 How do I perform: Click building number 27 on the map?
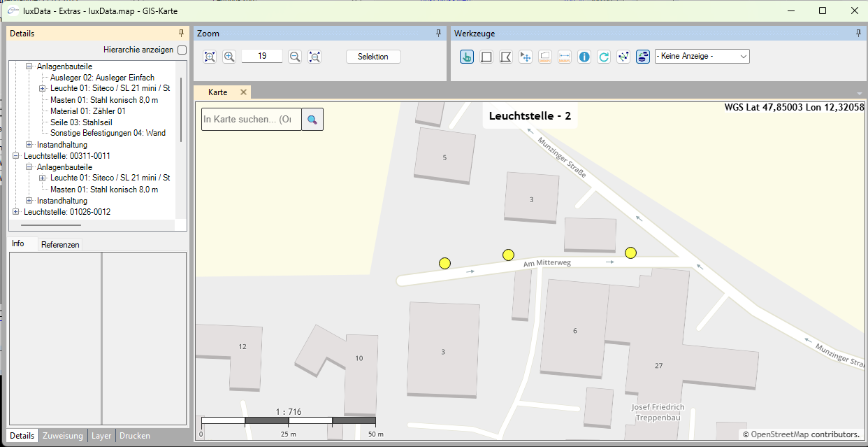(x=658, y=366)
